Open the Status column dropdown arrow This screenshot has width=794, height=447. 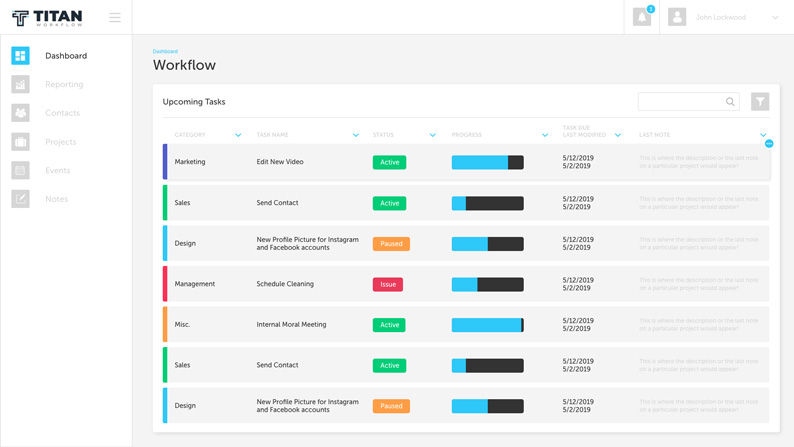tap(433, 135)
